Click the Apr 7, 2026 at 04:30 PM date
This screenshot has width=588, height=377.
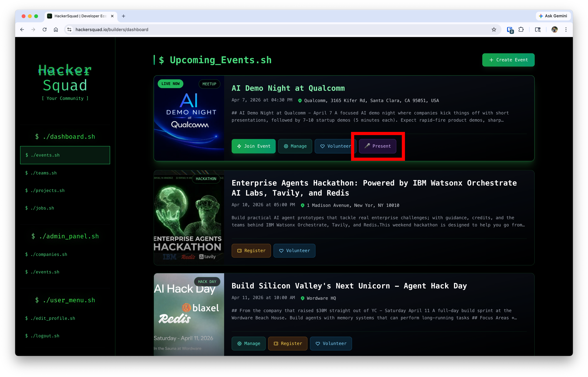pos(262,100)
